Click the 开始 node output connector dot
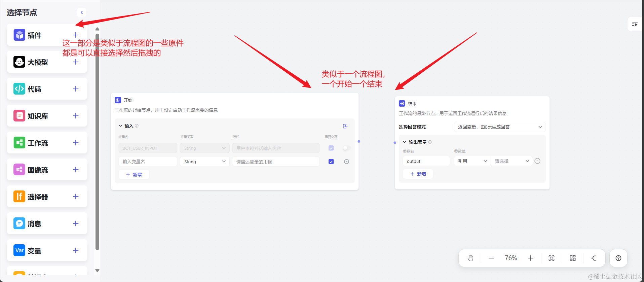 359,142
